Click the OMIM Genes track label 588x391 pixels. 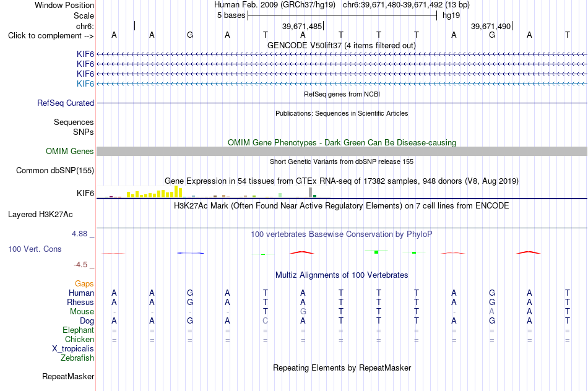pos(70,151)
